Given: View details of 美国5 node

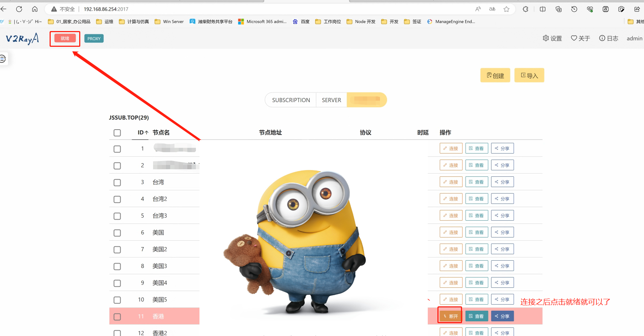Looking at the screenshot, I should 477,299.
